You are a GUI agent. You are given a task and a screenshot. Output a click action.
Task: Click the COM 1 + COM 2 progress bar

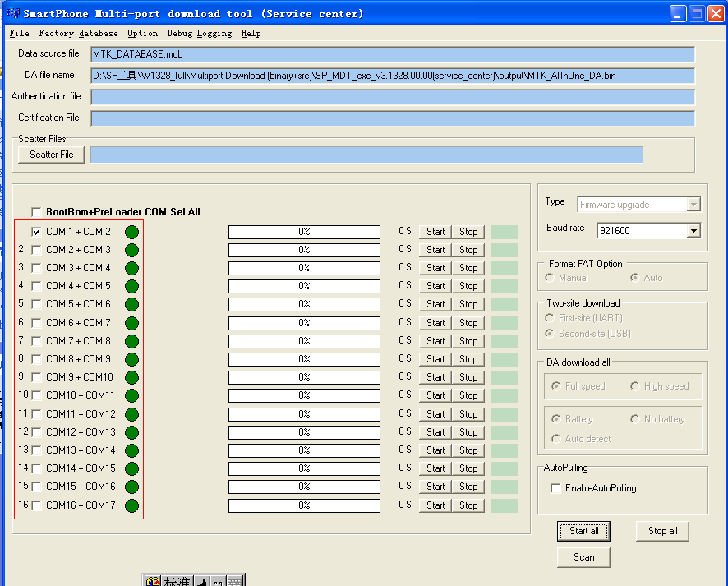[x=304, y=232]
